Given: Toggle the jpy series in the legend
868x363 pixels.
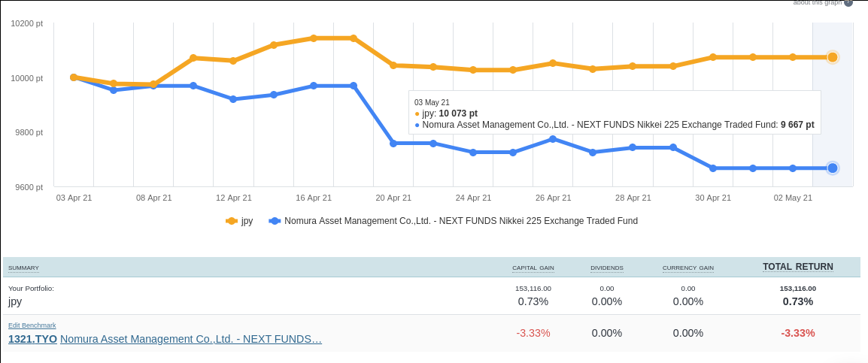Looking at the screenshot, I should coord(240,221).
